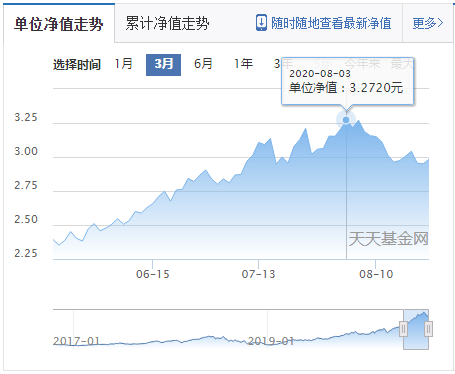Click the 3.25 y-axis value
This screenshot has height=374, width=455.
(x=26, y=117)
